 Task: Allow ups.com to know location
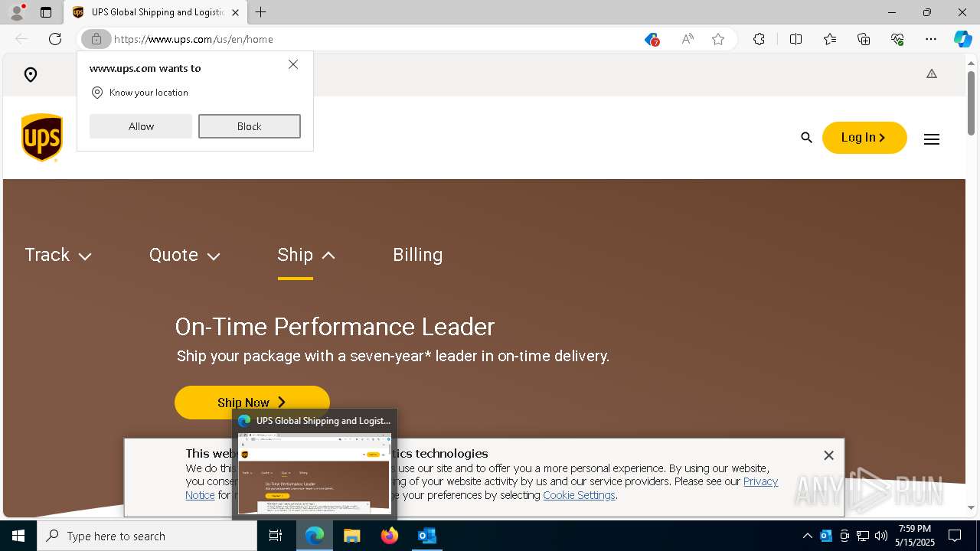(141, 126)
